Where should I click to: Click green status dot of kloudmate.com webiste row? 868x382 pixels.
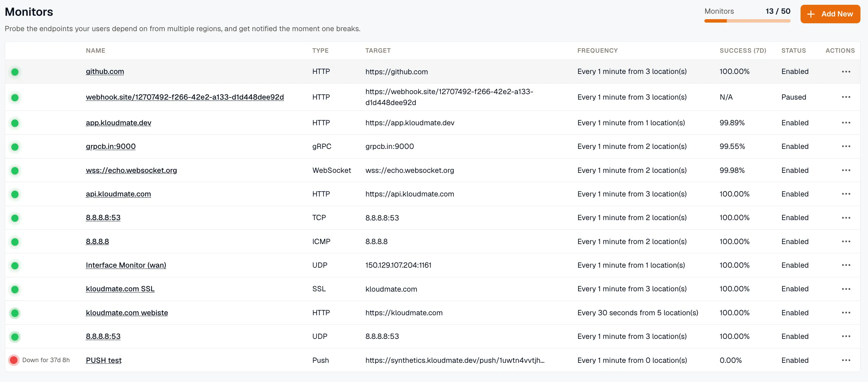pos(15,313)
